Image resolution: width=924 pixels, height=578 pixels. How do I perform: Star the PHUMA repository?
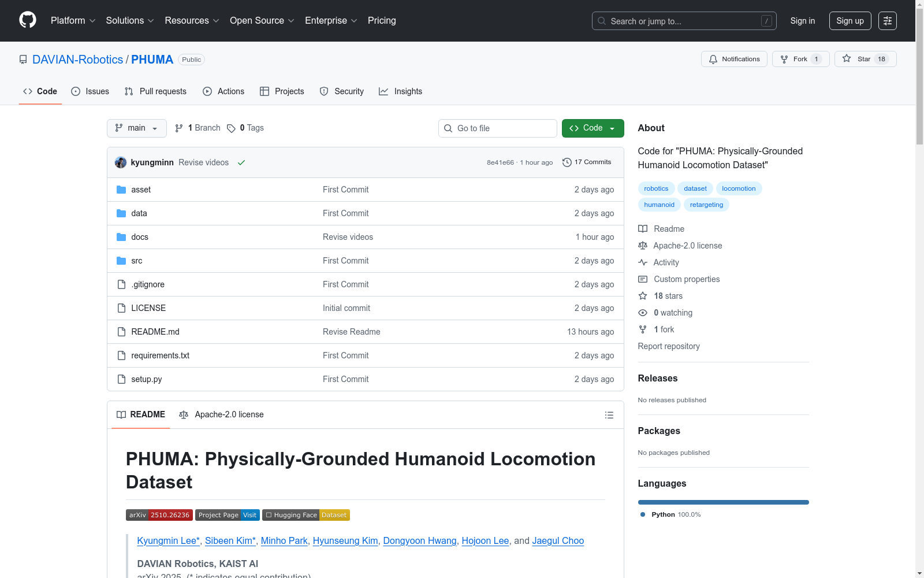[866, 59]
